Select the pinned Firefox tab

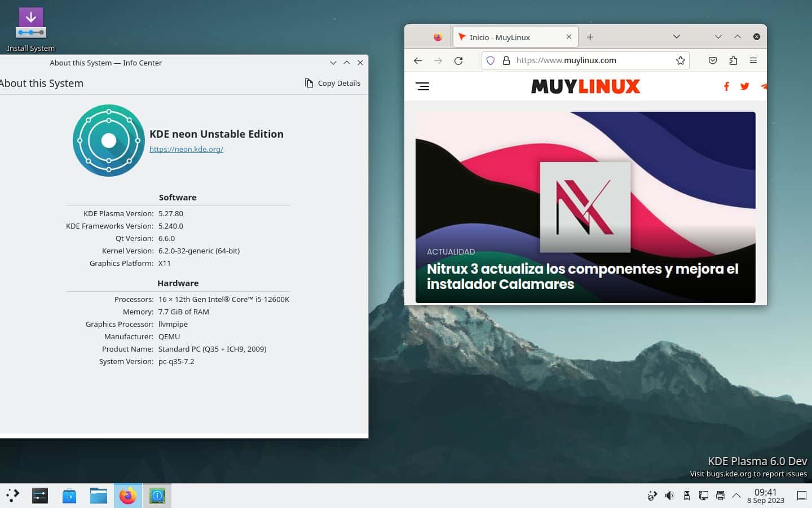coord(438,37)
